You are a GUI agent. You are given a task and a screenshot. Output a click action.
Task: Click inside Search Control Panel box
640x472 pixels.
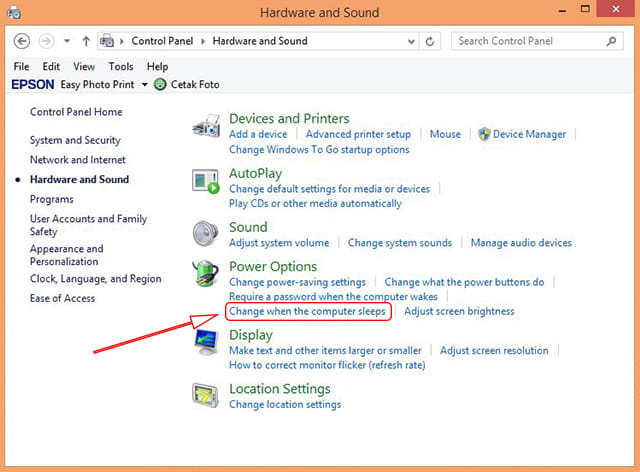point(530,42)
